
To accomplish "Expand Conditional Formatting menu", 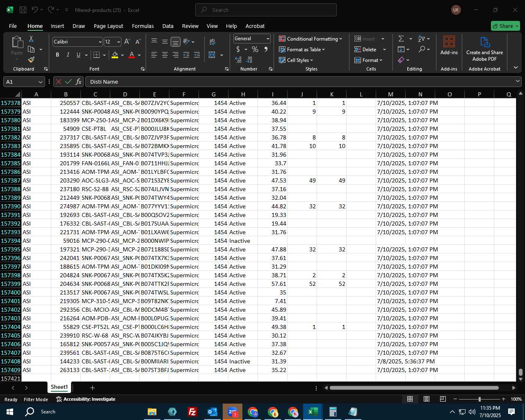I will click(310, 39).
